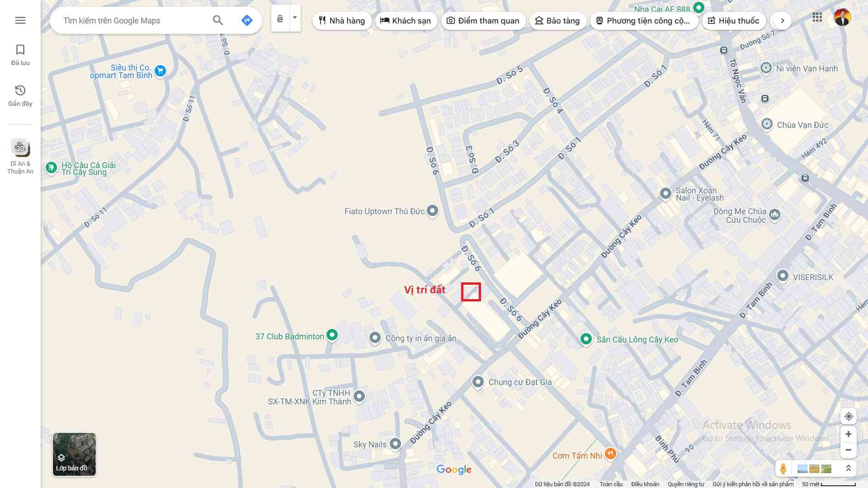Open the Google apps grid

817,18
